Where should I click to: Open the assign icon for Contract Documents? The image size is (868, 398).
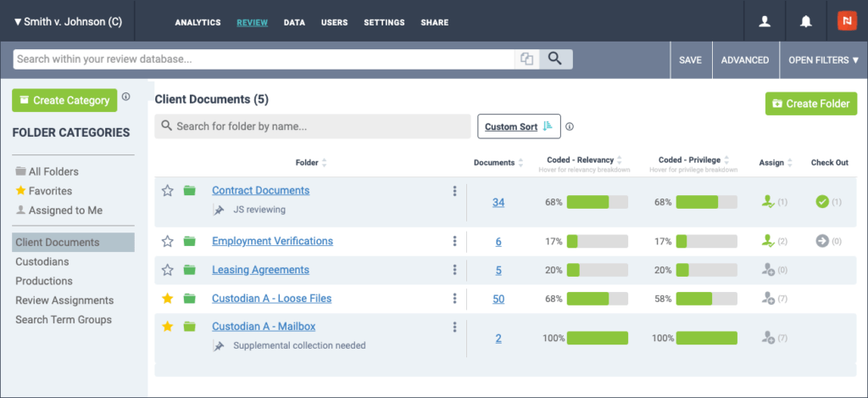[768, 202]
